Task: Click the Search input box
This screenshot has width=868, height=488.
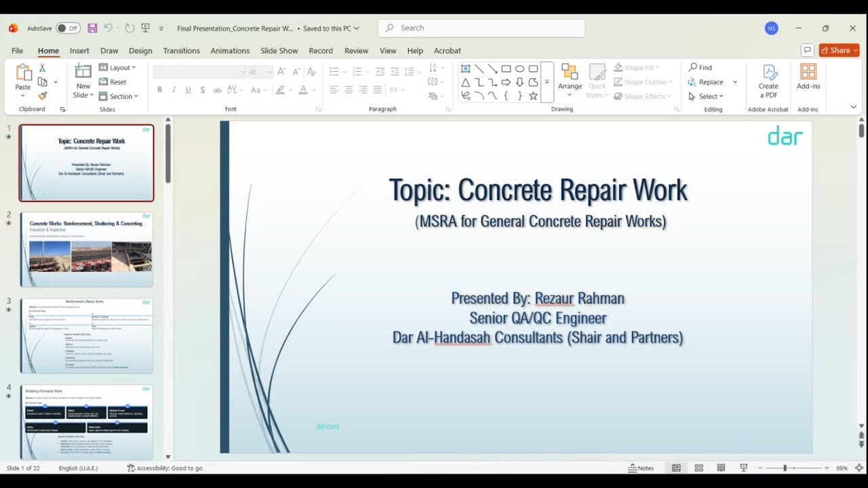Action: pos(481,28)
